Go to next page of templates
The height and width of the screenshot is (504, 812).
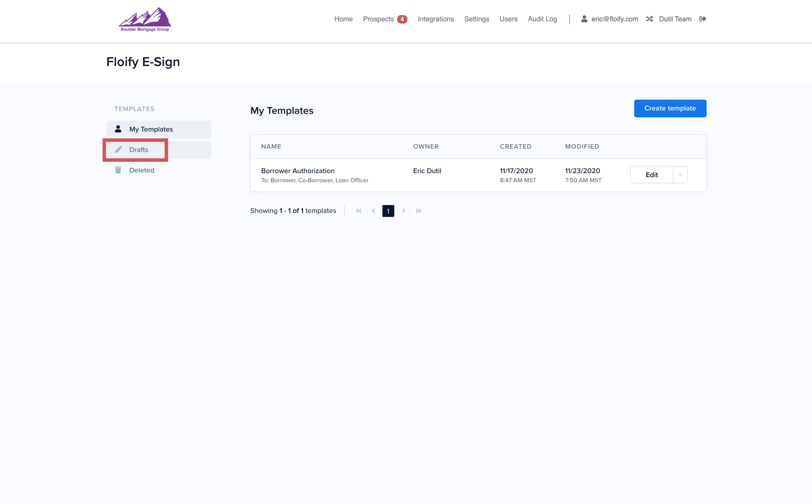point(403,211)
